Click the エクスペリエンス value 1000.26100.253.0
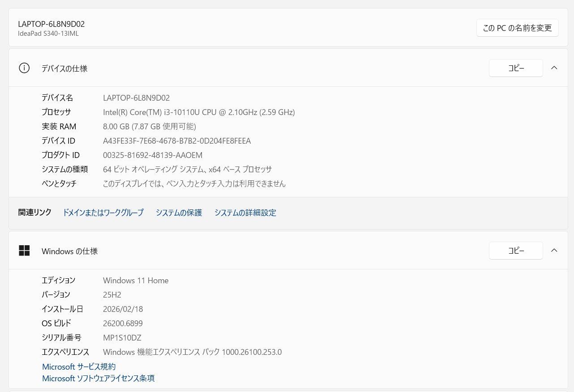This screenshot has width=574, height=392. tap(193, 352)
